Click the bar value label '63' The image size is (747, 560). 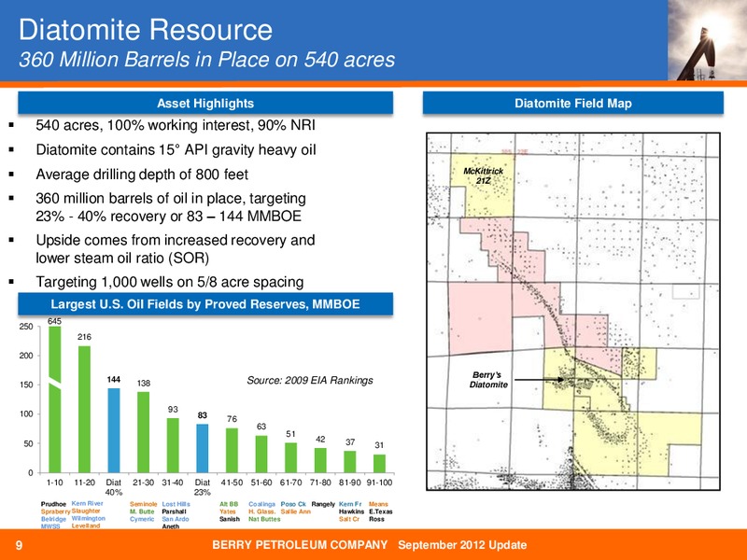point(261,427)
